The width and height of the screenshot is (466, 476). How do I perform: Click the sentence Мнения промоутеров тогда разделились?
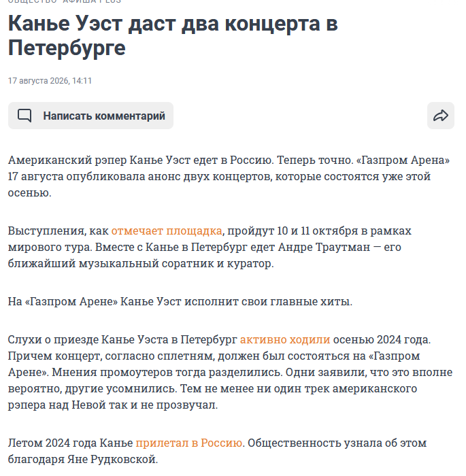(x=167, y=372)
